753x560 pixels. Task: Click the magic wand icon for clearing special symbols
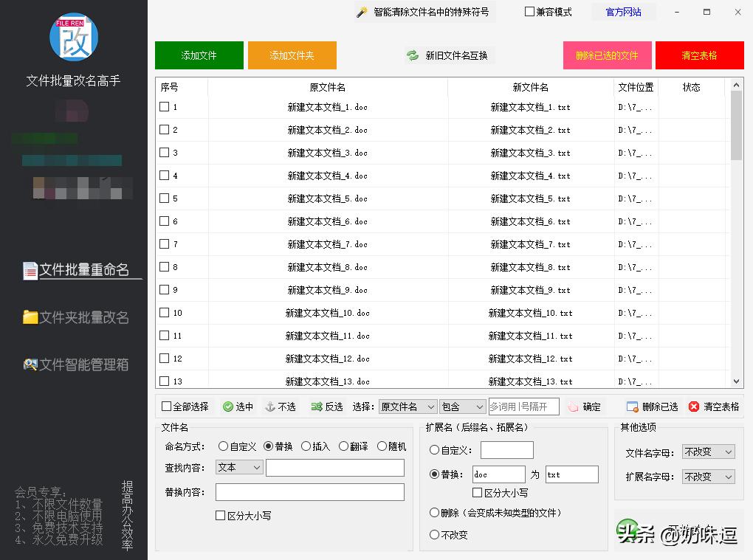click(x=362, y=12)
